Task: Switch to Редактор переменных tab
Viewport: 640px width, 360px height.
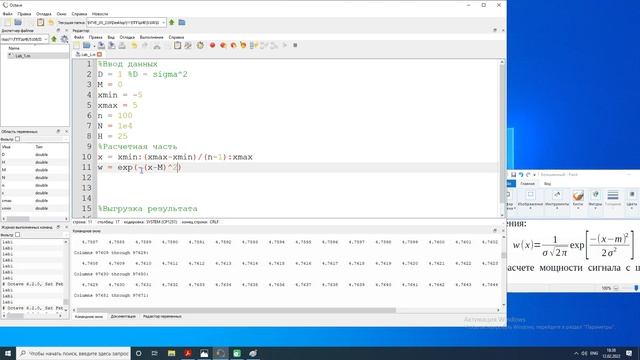Action: [162, 317]
